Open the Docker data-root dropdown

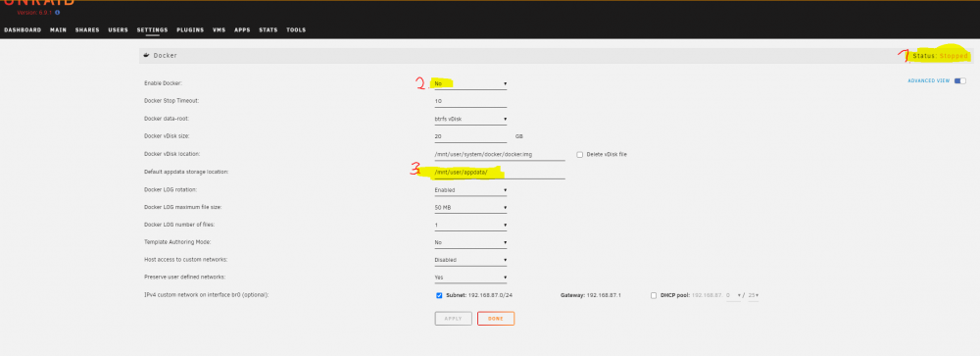(x=470, y=119)
